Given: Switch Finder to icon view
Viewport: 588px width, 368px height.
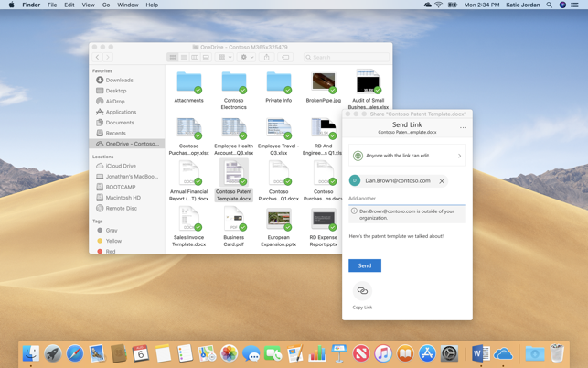Looking at the screenshot, I should click(x=173, y=57).
